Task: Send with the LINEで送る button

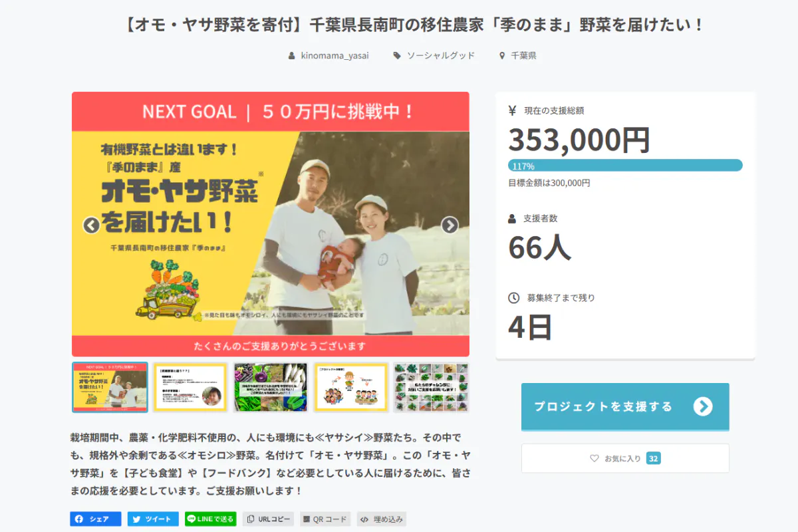Action: [211, 519]
